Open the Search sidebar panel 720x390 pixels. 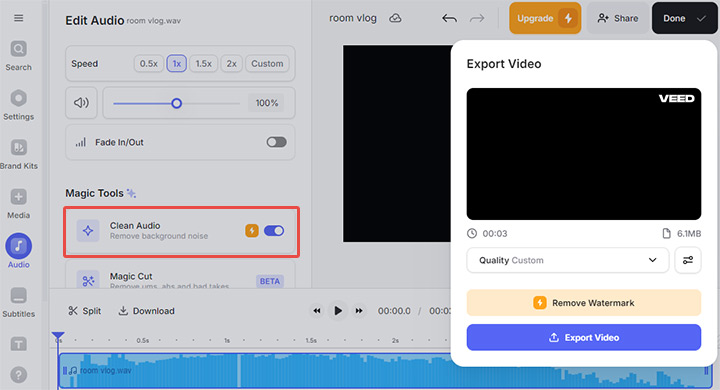(x=18, y=56)
